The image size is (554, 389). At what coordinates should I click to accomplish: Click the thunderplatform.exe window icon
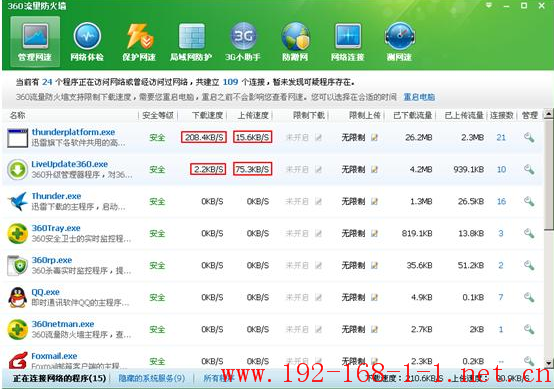click(x=18, y=138)
